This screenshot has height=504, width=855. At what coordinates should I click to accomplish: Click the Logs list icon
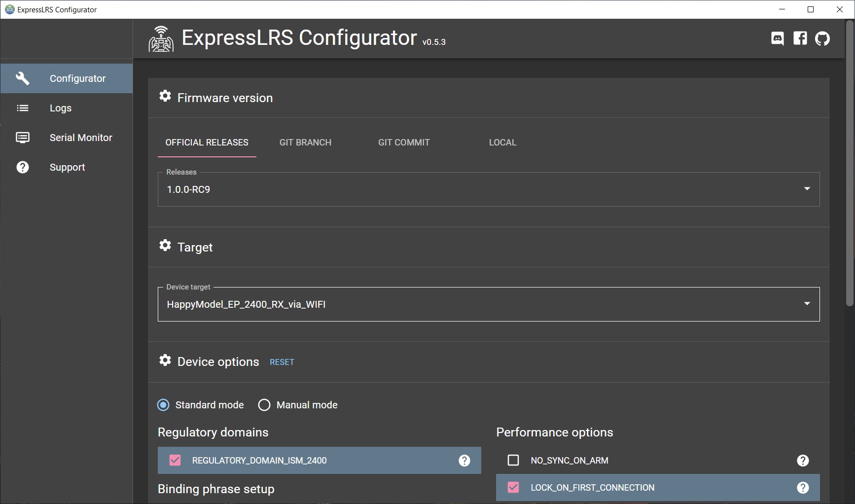[x=23, y=108]
